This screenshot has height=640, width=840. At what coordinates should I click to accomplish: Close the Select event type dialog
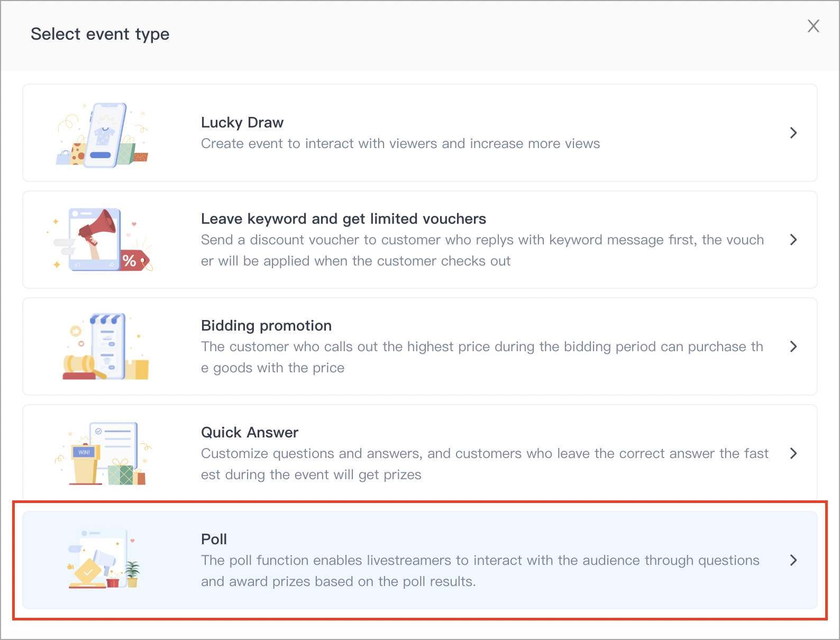point(814,26)
